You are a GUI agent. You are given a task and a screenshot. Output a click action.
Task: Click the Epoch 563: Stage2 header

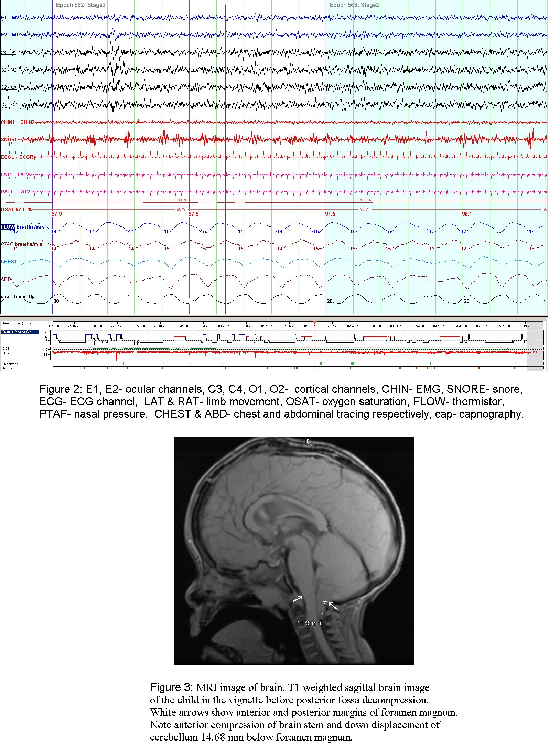tap(354, 5)
